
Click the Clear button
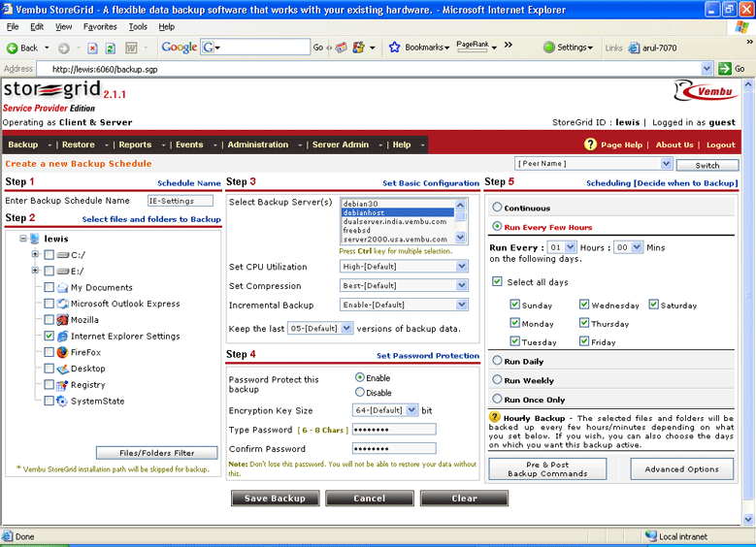click(x=464, y=499)
